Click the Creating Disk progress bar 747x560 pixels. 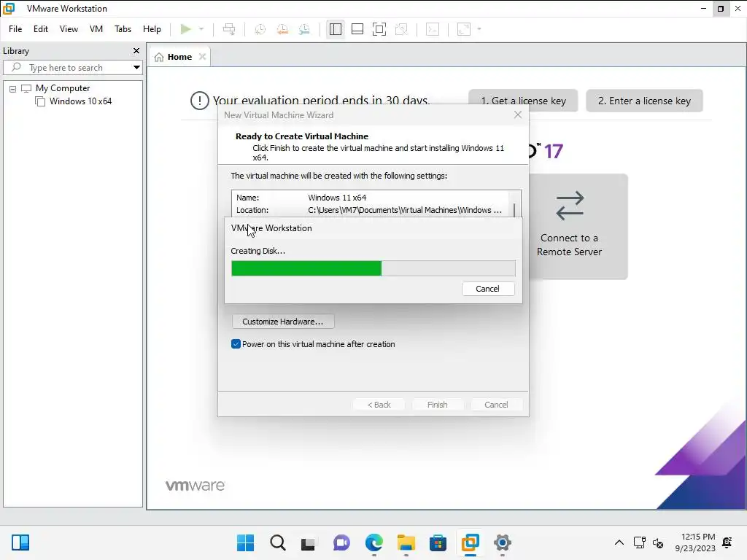tap(373, 268)
